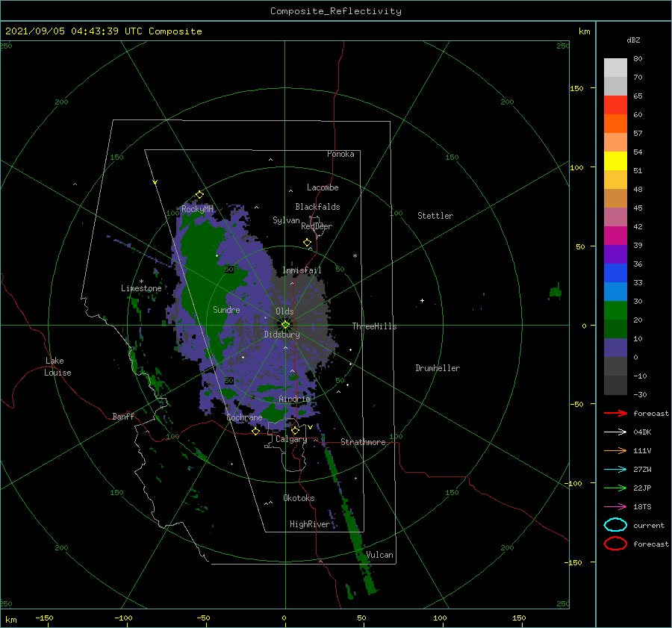Pick the magenta 39-42 dBZ legend swatch
The width and height of the screenshot is (672, 628).
click(x=615, y=235)
